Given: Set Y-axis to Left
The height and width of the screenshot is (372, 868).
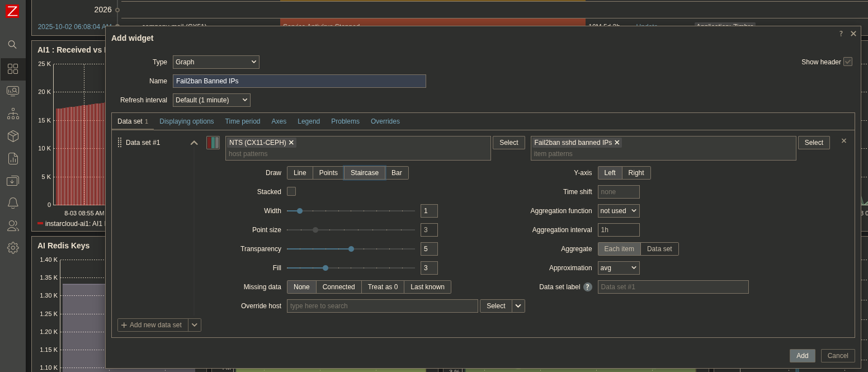Looking at the screenshot, I should click(610, 173).
